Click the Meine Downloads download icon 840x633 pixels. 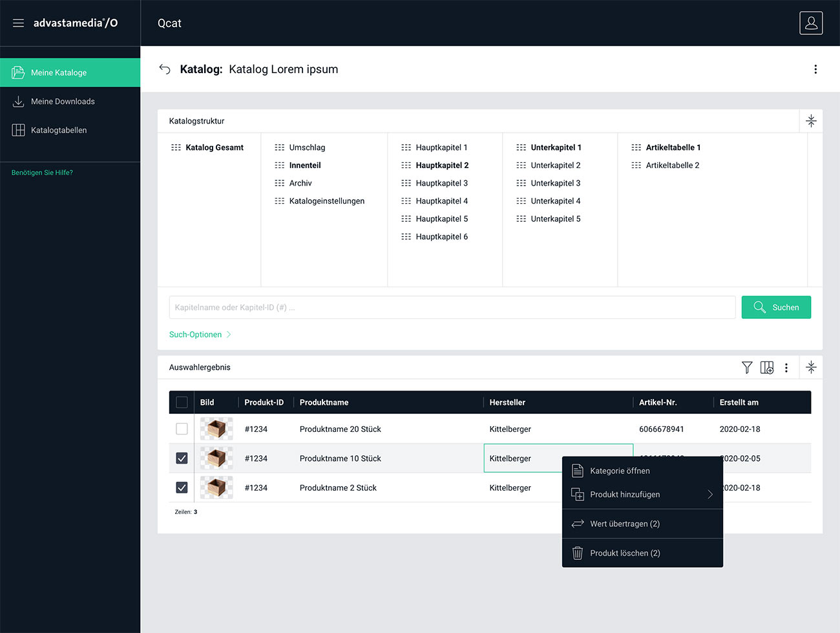(x=19, y=102)
